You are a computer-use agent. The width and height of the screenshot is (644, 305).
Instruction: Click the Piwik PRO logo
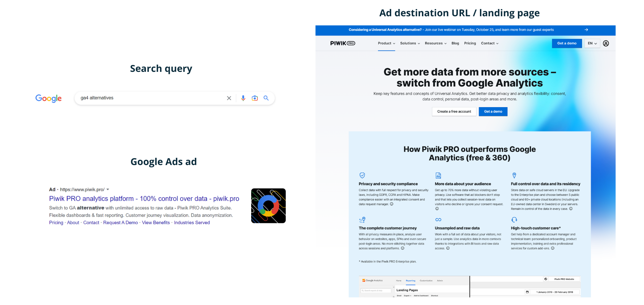(x=343, y=43)
